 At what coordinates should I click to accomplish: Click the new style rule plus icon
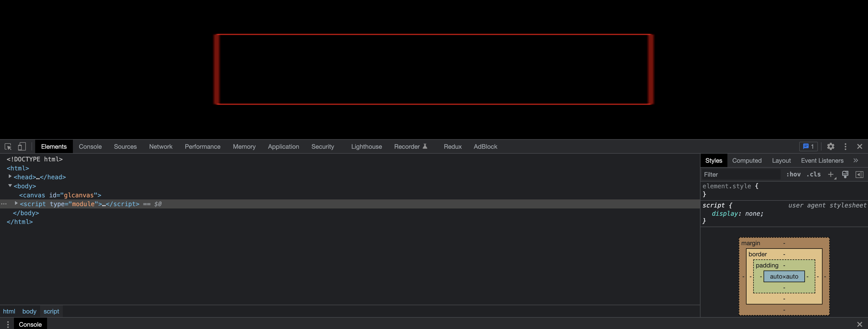pos(831,174)
